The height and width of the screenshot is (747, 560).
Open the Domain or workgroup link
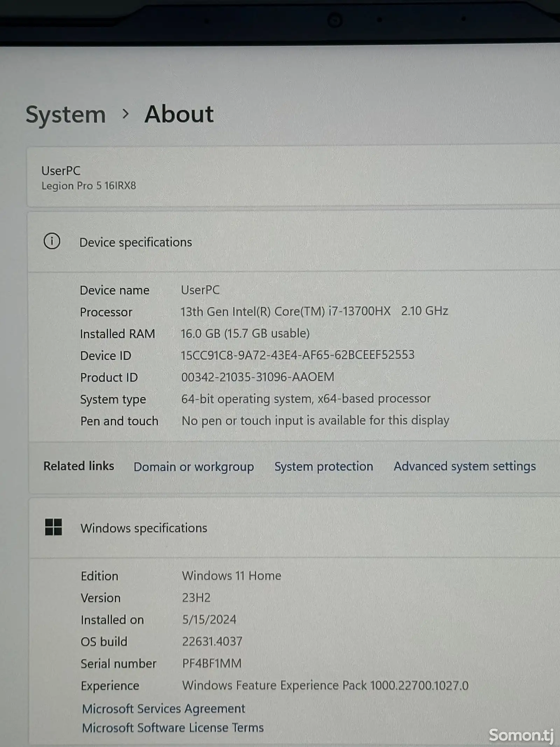[194, 467]
